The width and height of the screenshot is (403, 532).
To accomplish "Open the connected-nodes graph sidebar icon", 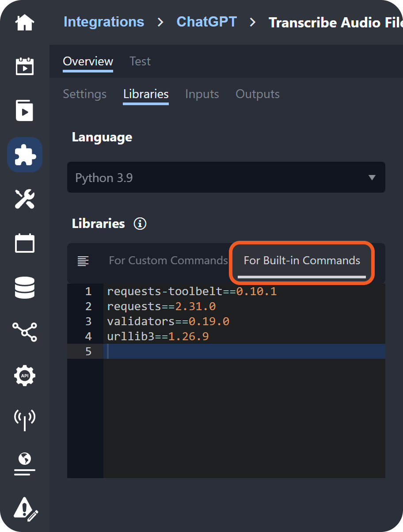I will click(25, 331).
